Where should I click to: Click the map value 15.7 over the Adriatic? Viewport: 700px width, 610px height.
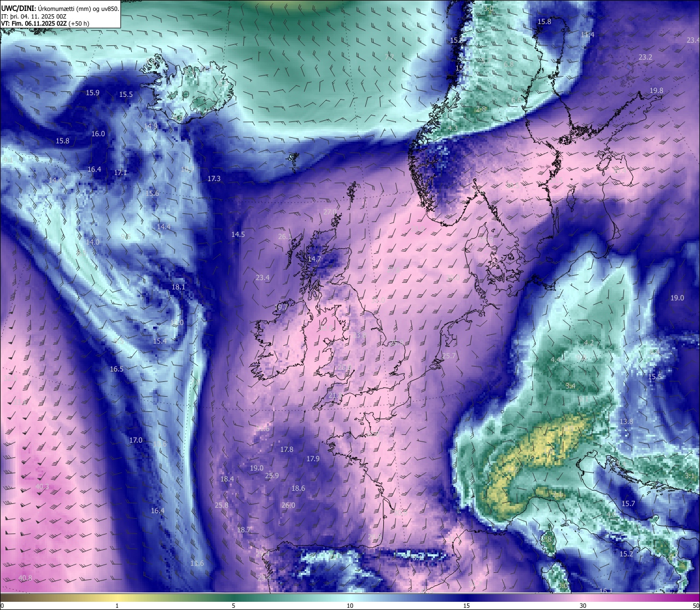pos(628,503)
